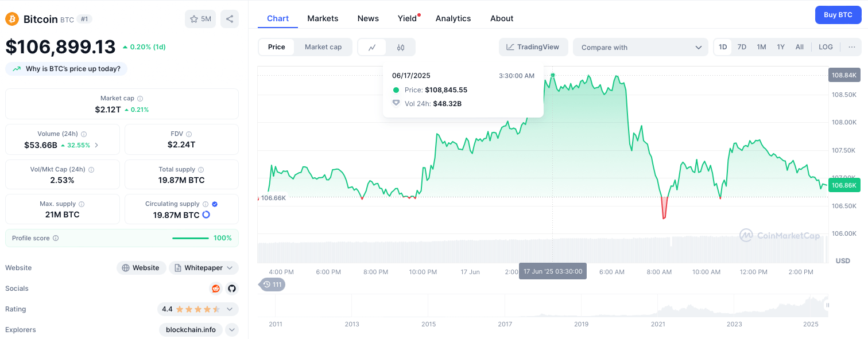Viewport: 868px width, 339px height.
Task: Select the 1D time range
Action: 723,47
